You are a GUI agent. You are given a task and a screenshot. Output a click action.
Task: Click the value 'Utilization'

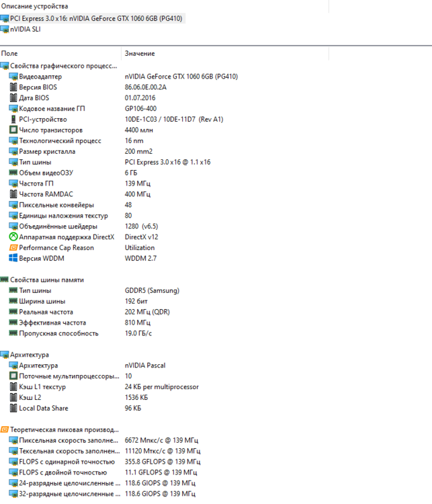point(140,248)
